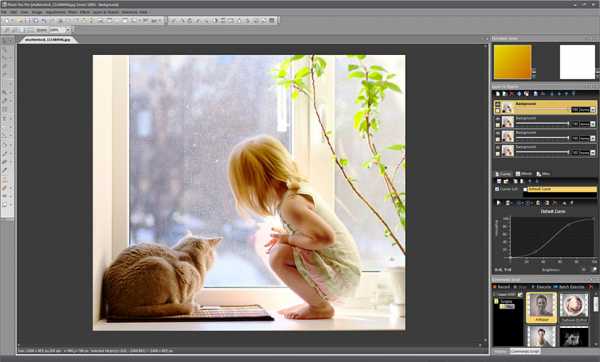
Task: Open the File menu
Action: 4,12
